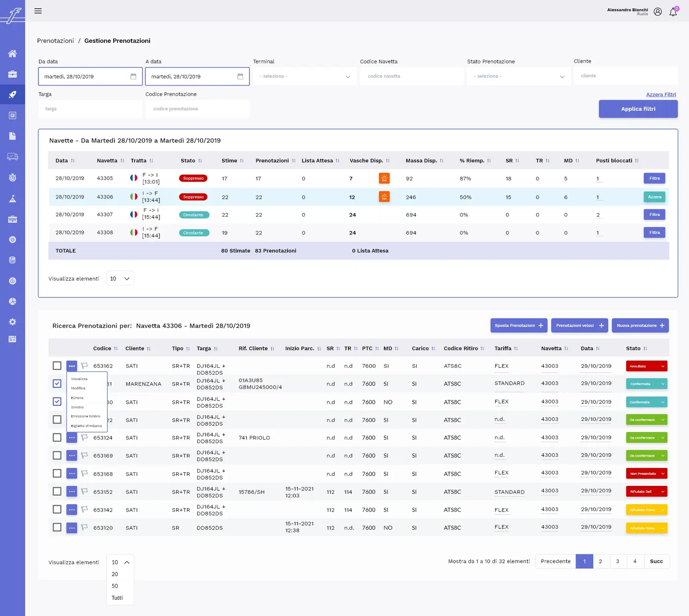Check the box for booking 653152
The image size is (689, 616).
[57, 491]
